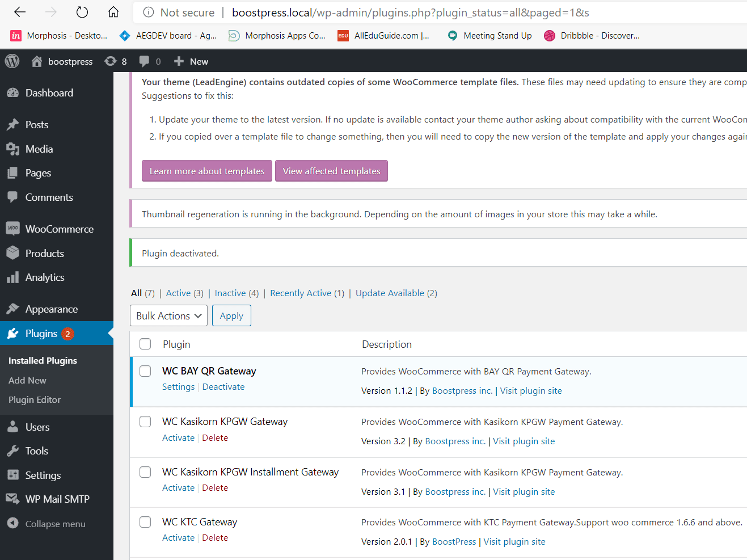This screenshot has height=560, width=747.
Task: Deactivate the WC BAY QR Gateway plugin
Action: click(x=223, y=386)
